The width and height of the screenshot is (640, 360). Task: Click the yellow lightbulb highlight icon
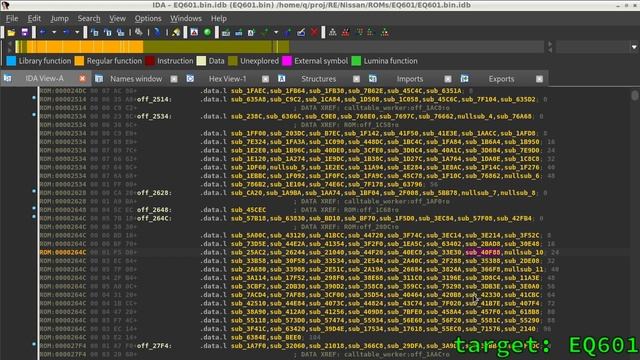click(176, 32)
